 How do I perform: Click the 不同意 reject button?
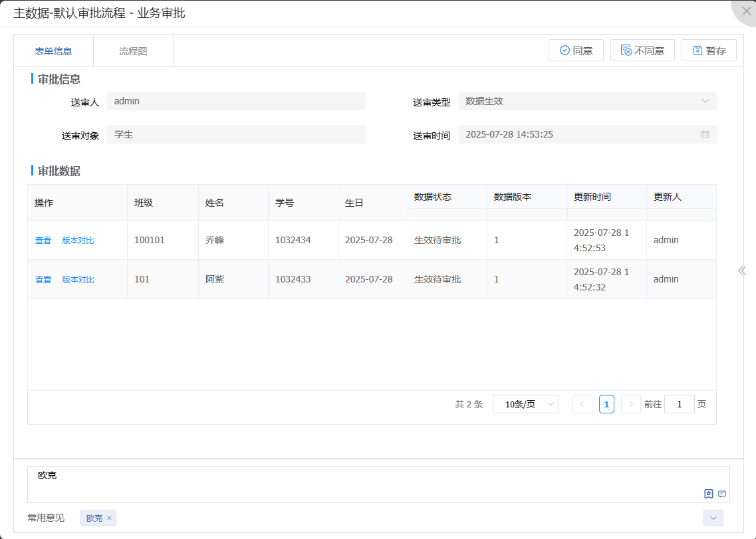(642, 51)
